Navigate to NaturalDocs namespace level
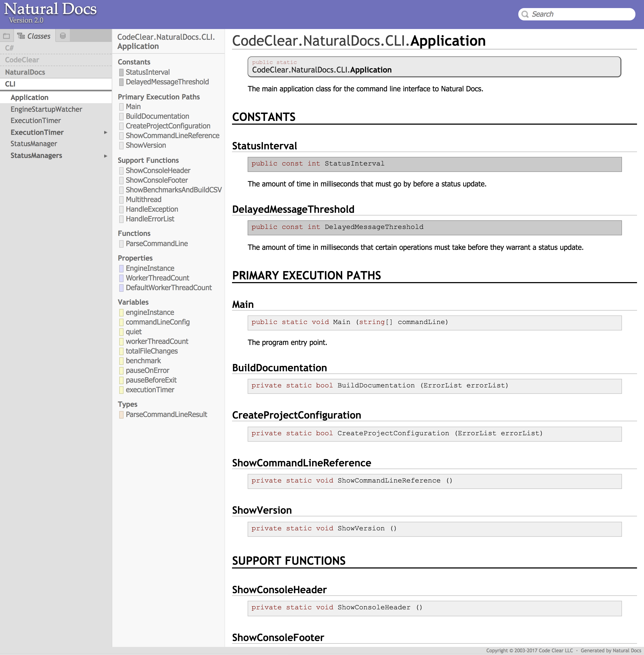The image size is (644, 655). point(25,72)
